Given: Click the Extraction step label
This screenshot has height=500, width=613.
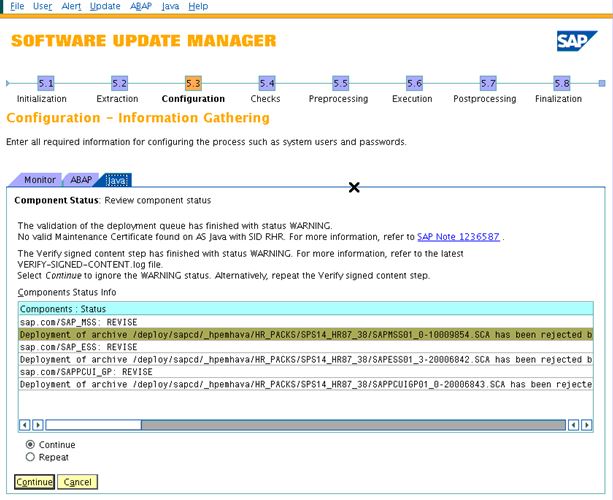Looking at the screenshot, I should tap(117, 99).
